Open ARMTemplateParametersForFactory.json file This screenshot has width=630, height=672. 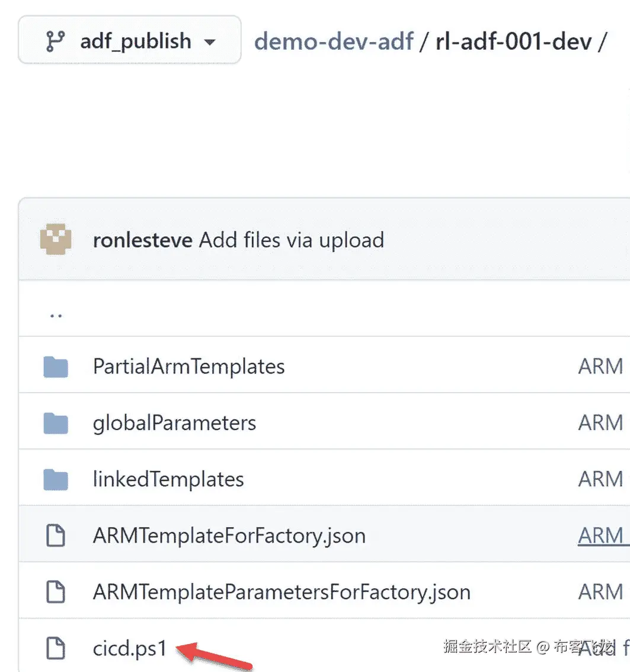[282, 591]
